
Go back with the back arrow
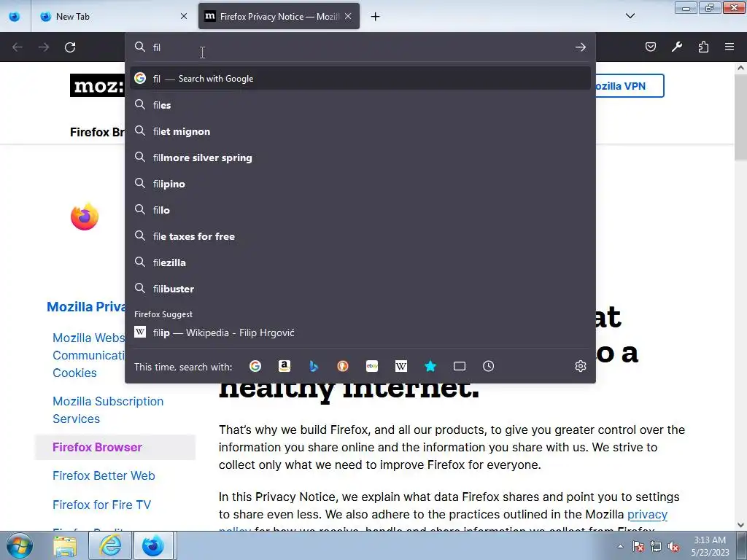click(18, 47)
